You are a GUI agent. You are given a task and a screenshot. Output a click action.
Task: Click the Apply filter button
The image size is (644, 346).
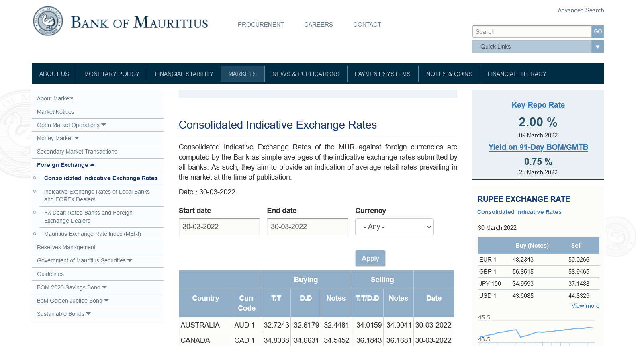(x=370, y=258)
